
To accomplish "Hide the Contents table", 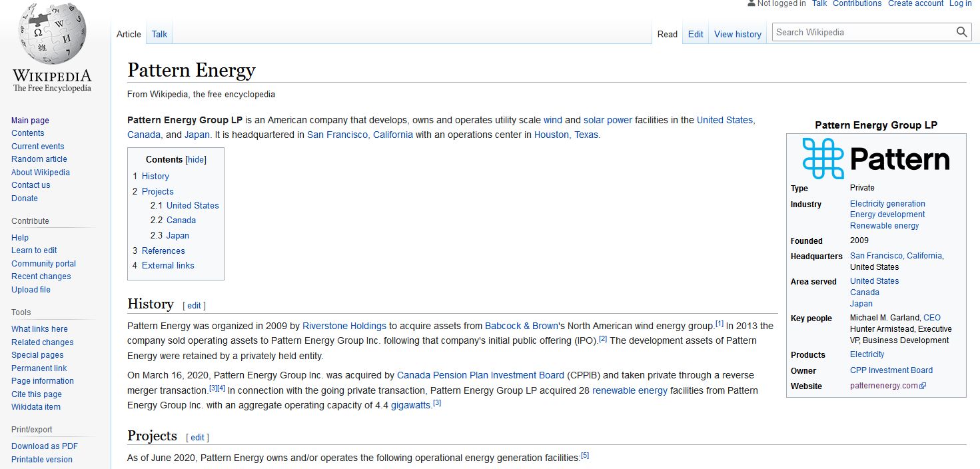I will coord(196,160).
